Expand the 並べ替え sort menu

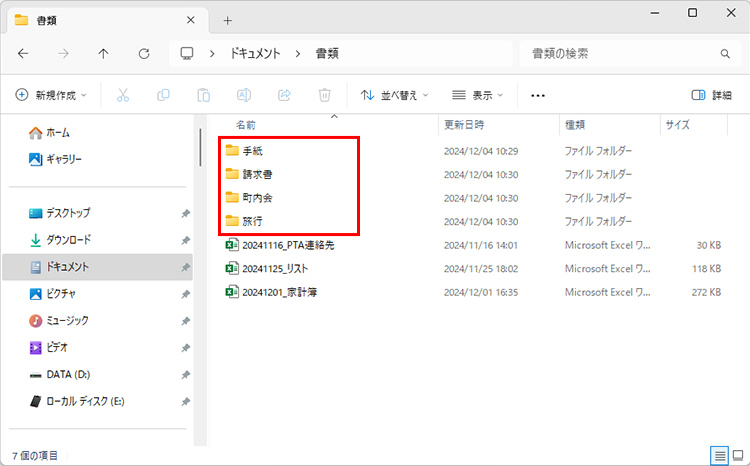(394, 95)
